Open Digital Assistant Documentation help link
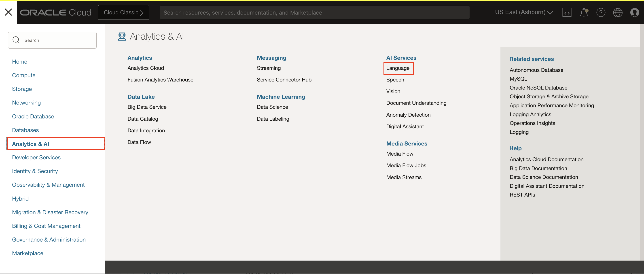 coord(547,186)
